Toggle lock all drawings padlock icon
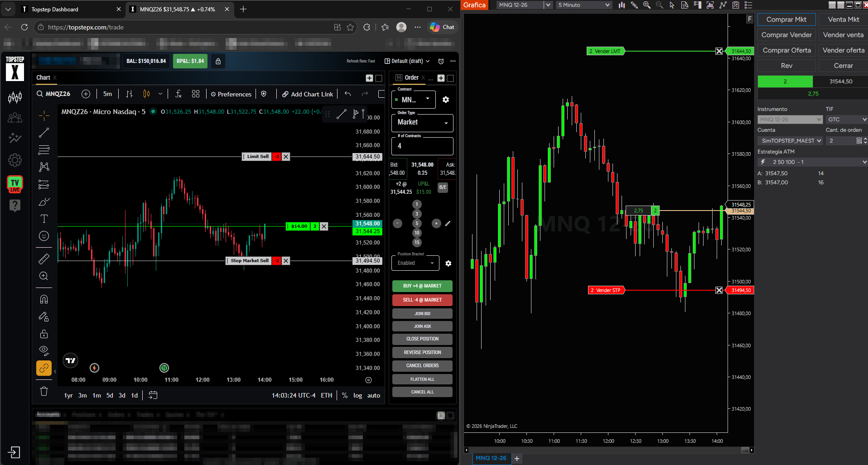Viewport: 868px width, 465px height. point(44,334)
